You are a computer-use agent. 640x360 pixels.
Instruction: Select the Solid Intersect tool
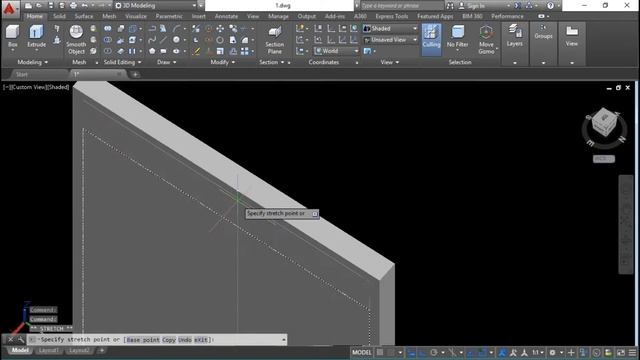pos(107,51)
